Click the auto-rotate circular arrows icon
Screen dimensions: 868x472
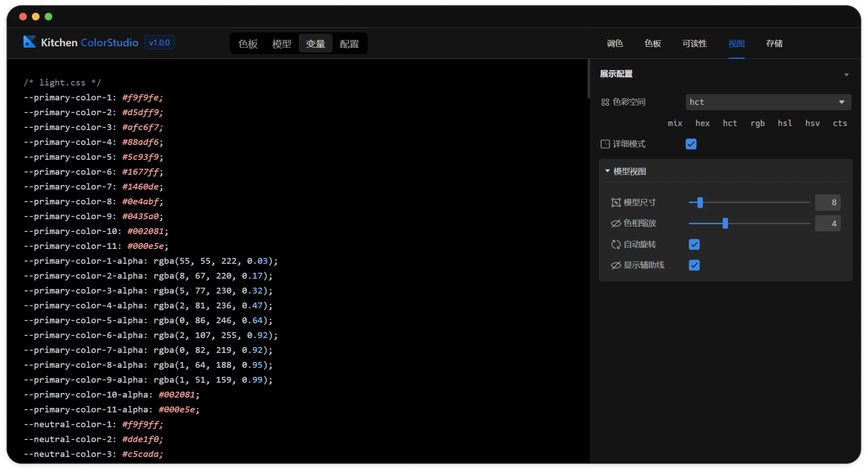point(616,244)
